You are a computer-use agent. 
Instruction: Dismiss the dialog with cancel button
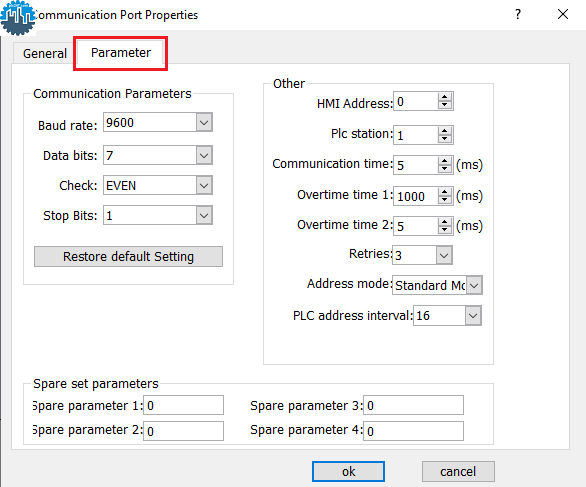(458, 471)
